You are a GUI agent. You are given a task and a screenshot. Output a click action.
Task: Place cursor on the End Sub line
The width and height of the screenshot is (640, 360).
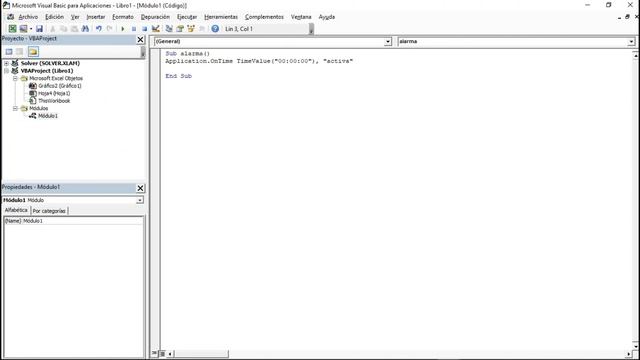tap(178, 76)
